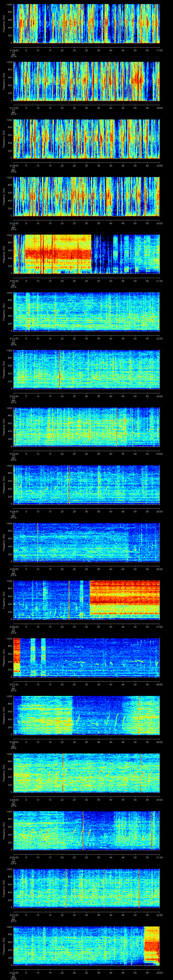
Task: Click the 0:28:00 start time label
Action: click(14, 742)
